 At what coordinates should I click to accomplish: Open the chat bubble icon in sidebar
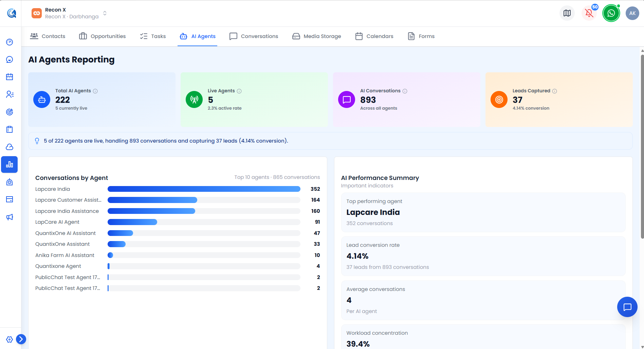pyautogui.click(x=10, y=60)
